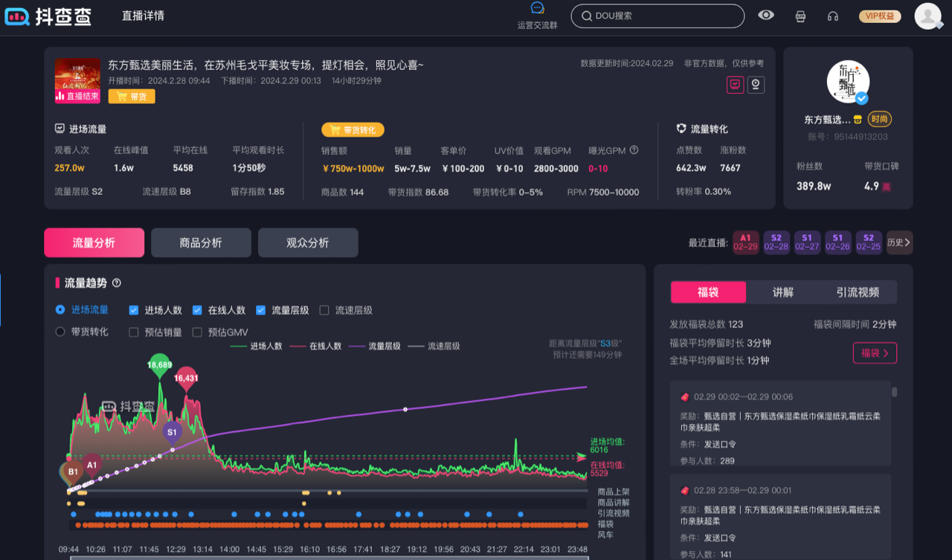Switch to the 引流视频 tab
Image resolution: width=952 pixels, height=560 pixels.
858,292
